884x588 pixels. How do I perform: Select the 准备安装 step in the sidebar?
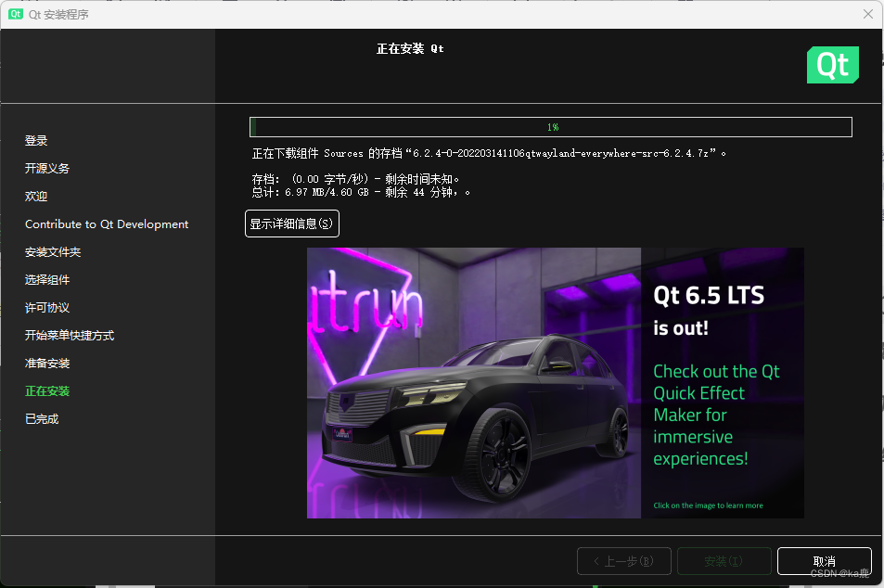47,363
